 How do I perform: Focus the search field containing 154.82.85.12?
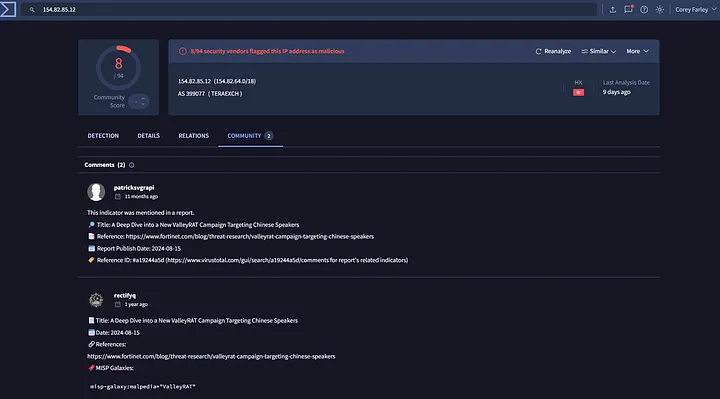click(x=309, y=10)
